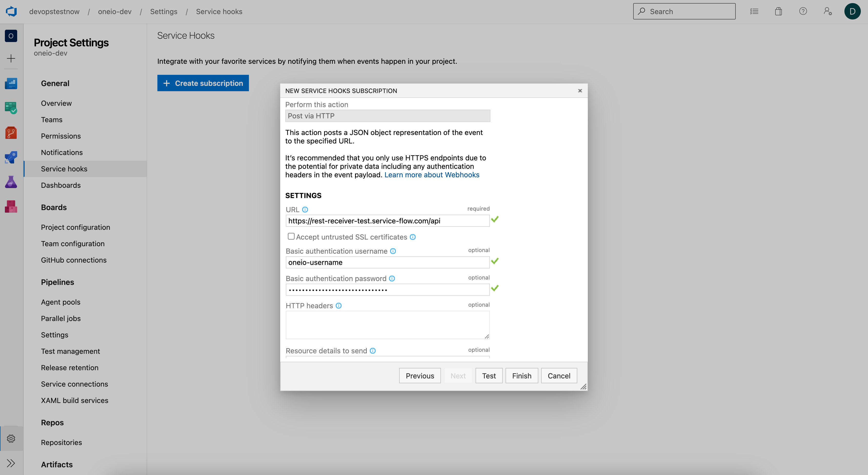
Task: Open Settings breadcrumb link
Action: point(164,12)
